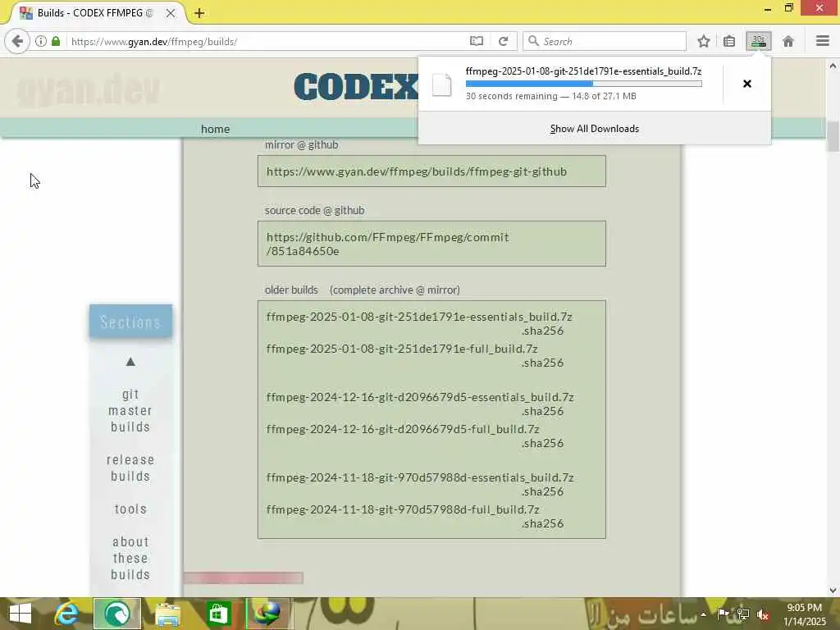The width and height of the screenshot is (840, 630).
Task: Download ffmpeg-2025-01-08 full_build.7z
Action: (x=402, y=349)
